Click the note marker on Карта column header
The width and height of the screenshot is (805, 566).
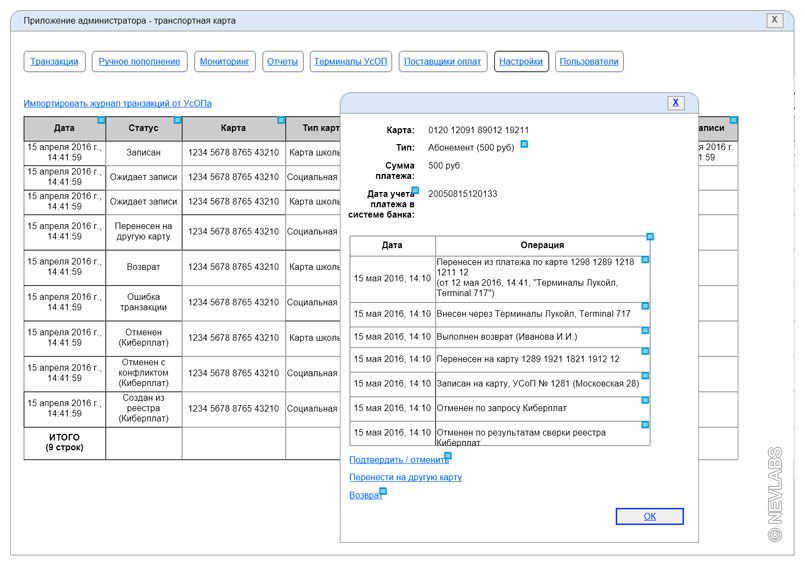pyautogui.click(x=282, y=120)
